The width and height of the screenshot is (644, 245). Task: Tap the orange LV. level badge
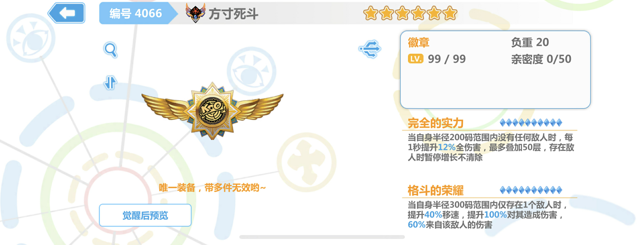(416, 59)
